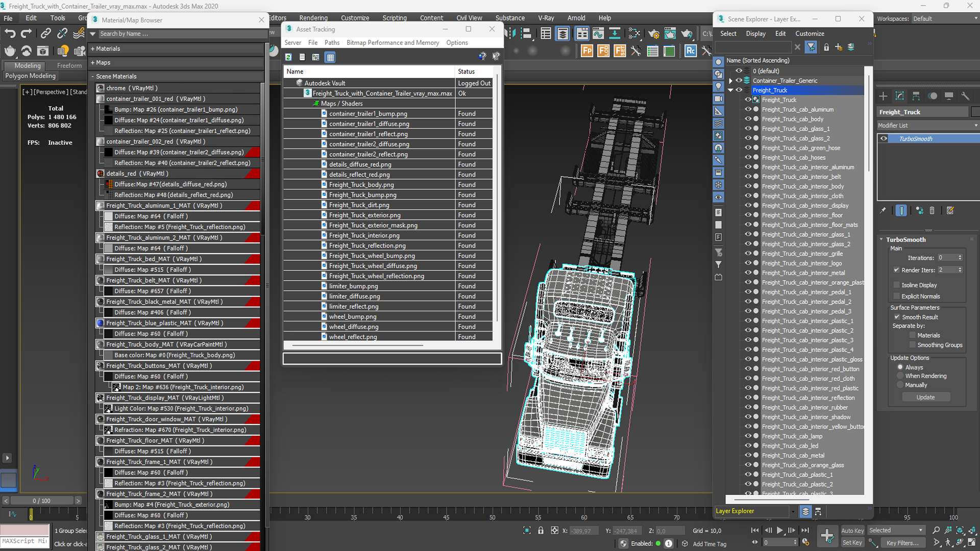This screenshot has width=980, height=551.
Task: Open Key Filters button
Action: [x=902, y=543]
